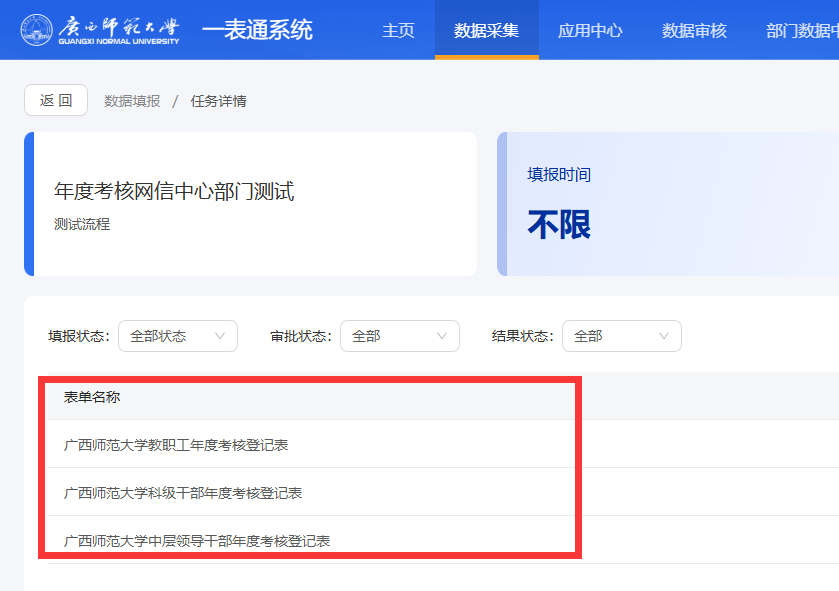Click the 年度考核网信中心部门测试 task card
The height and width of the screenshot is (591, 839).
[174, 192]
